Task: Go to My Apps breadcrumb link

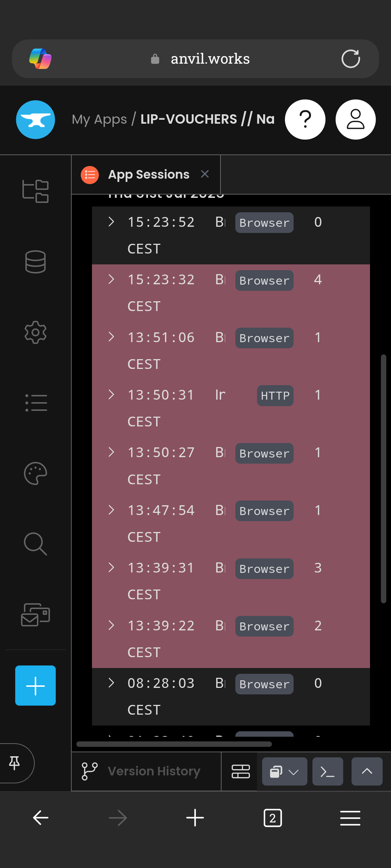Action: pyautogui.click(x=99, y=119)
